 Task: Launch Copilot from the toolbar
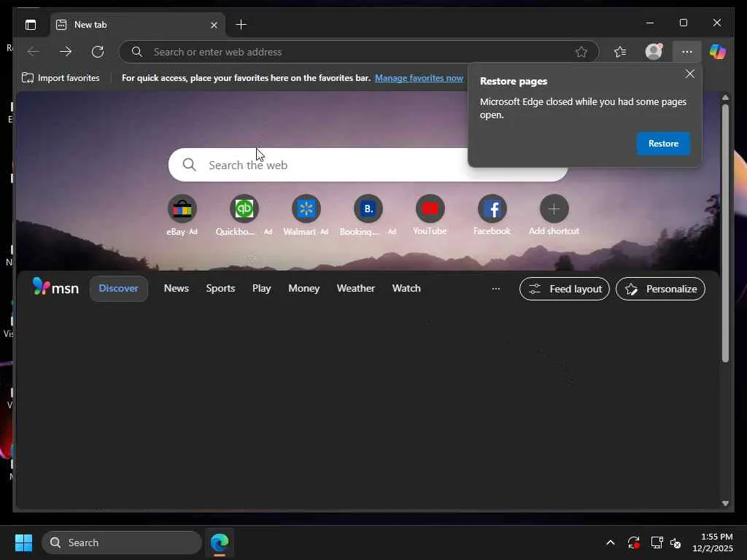pyautogui.click(x=718, y=52)
